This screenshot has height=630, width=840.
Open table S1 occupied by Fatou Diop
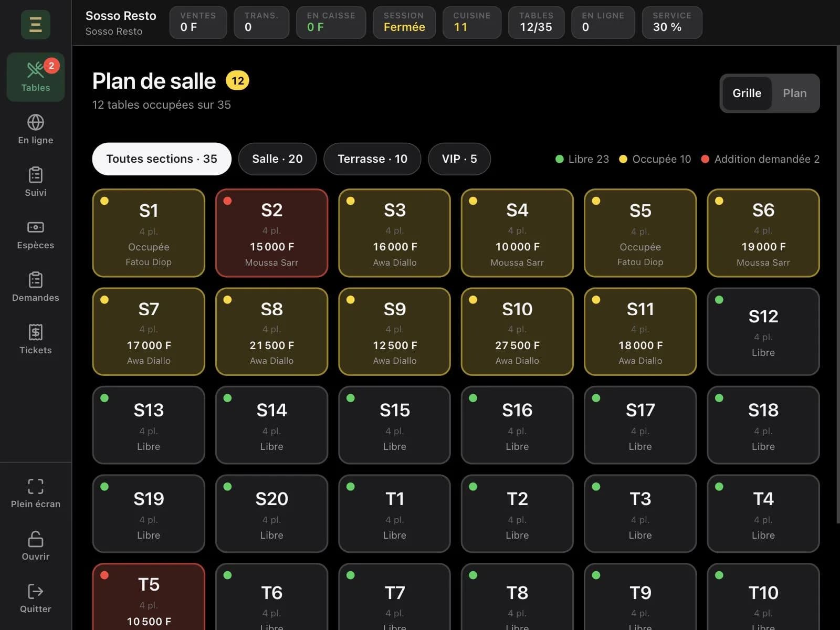coord(149,233)
